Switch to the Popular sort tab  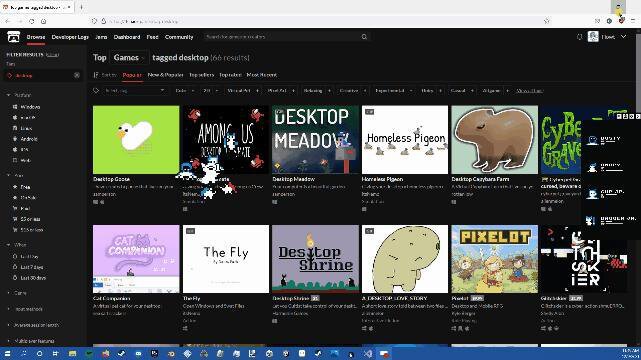click(x=132, y=75)
